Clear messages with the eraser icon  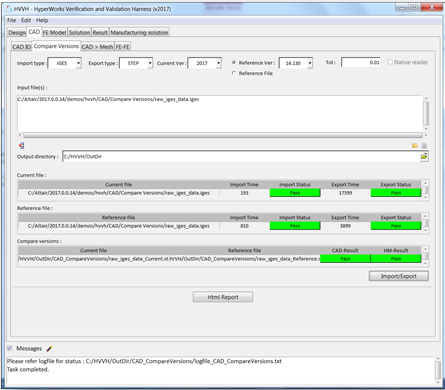[x=49, y=349]
